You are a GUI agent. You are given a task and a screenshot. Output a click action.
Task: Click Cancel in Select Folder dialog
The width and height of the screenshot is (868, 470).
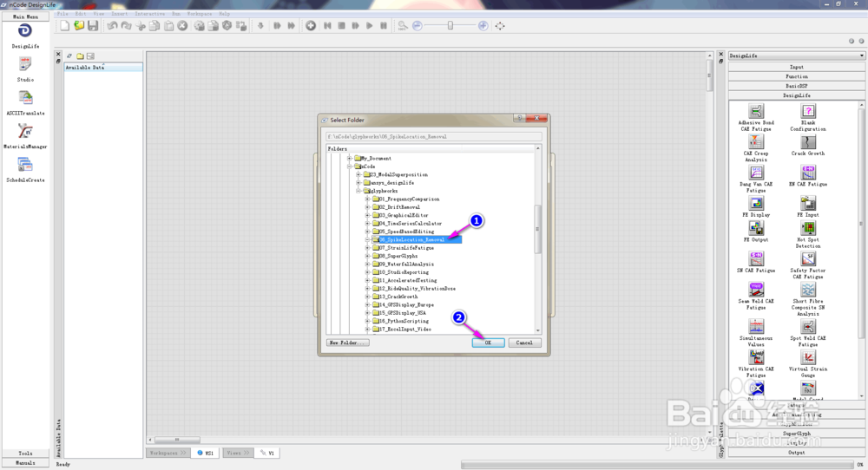click(524, 343)
